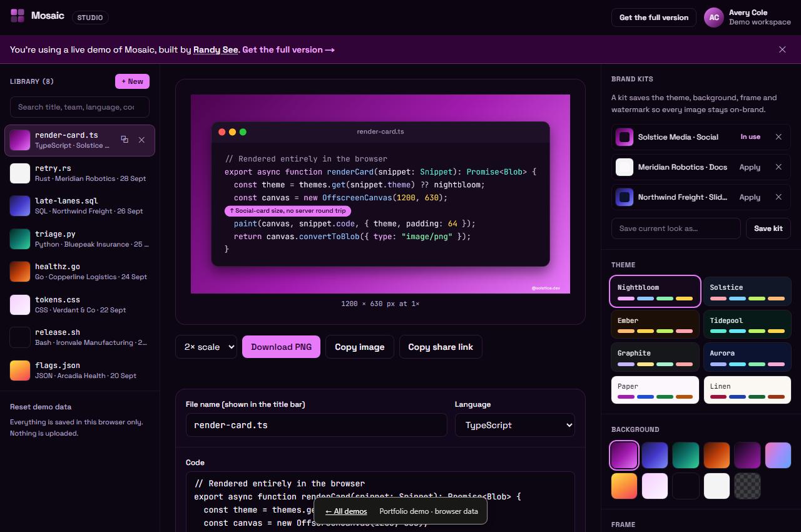
Task: Create a new snippet with + New
Action: point(132,81)
